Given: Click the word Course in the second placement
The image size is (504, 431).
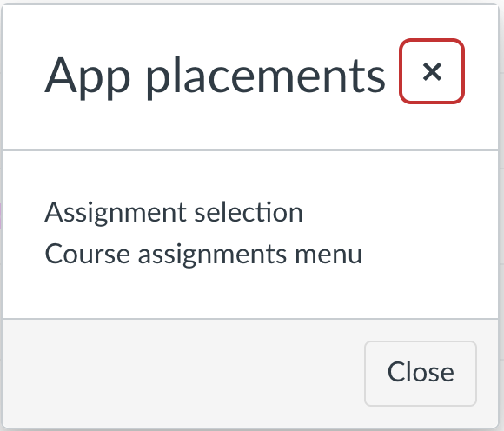Looking at the screenshot, I should click(87, 254).
